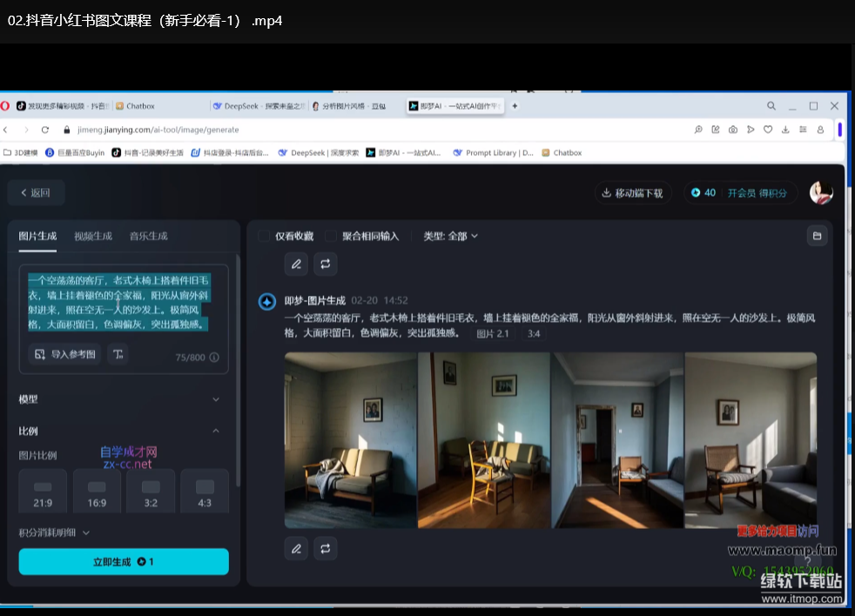Open the first generated living room image
This screenshot has width=855, height=616.
(351, 439)
